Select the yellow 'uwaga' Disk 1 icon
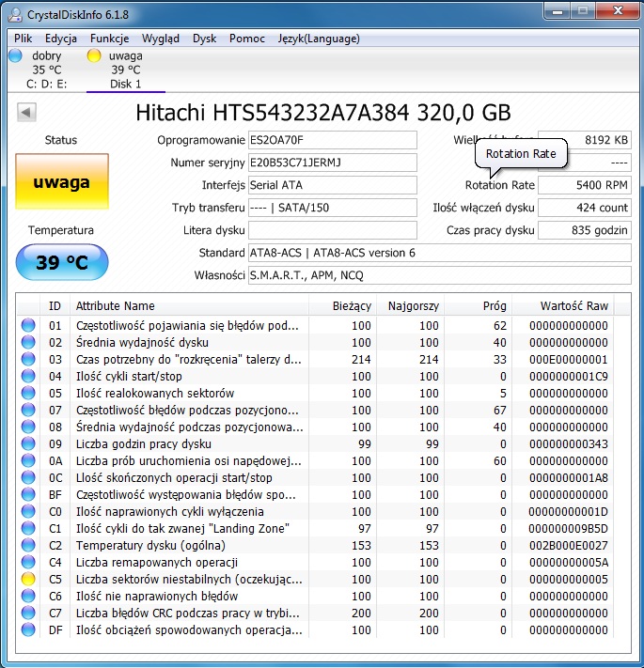644x668 pixels. [x=94, y=56]
